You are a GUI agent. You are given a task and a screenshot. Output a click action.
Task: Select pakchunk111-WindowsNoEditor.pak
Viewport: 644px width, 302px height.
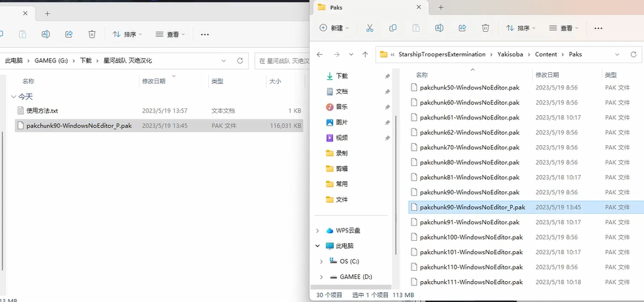pos(527,282)
